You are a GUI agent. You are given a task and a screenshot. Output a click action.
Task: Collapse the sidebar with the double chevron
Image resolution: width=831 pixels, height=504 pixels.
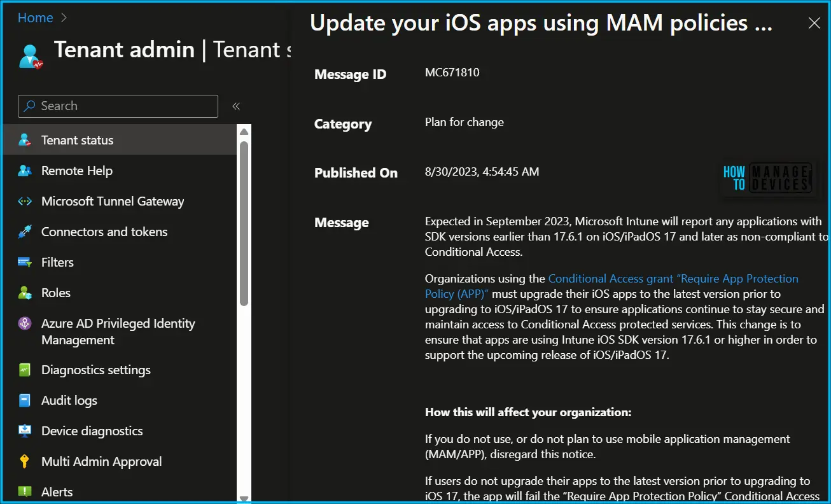tap(235, 106)
